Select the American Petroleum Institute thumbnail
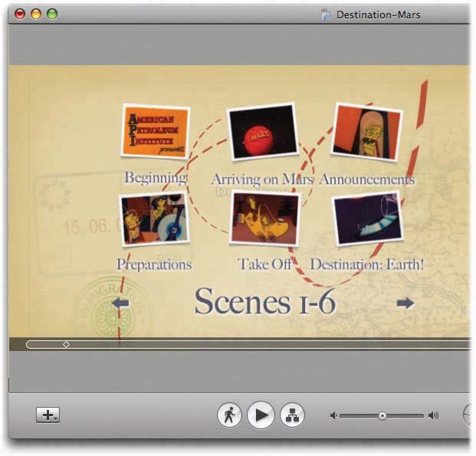The height and width of the screenshot is (456, 476). (x=155, y=132)
